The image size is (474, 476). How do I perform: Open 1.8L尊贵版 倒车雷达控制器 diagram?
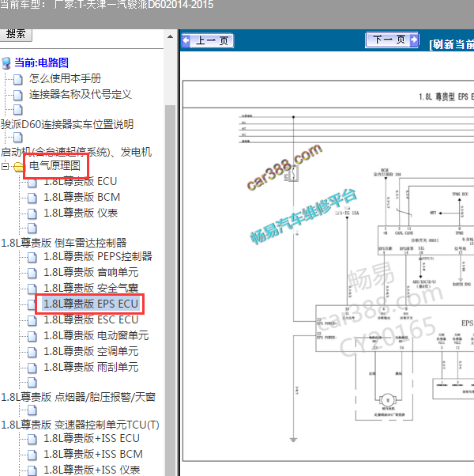[64, 243]
